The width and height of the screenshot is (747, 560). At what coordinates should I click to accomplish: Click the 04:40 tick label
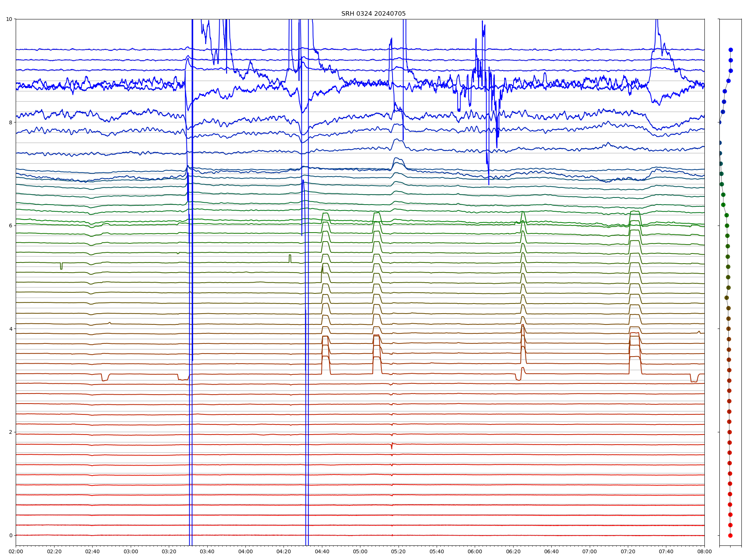pyautogui.click(x=322, y=551)
